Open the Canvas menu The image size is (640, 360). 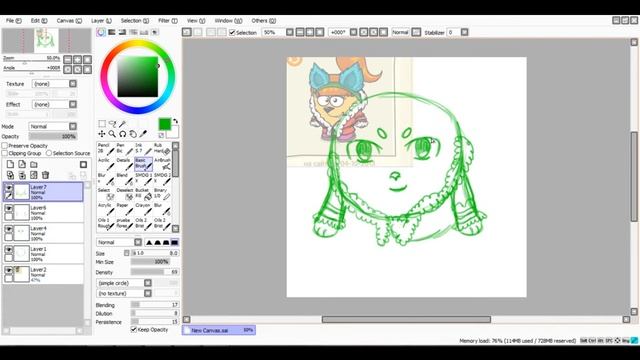click(x=69, y=20)
